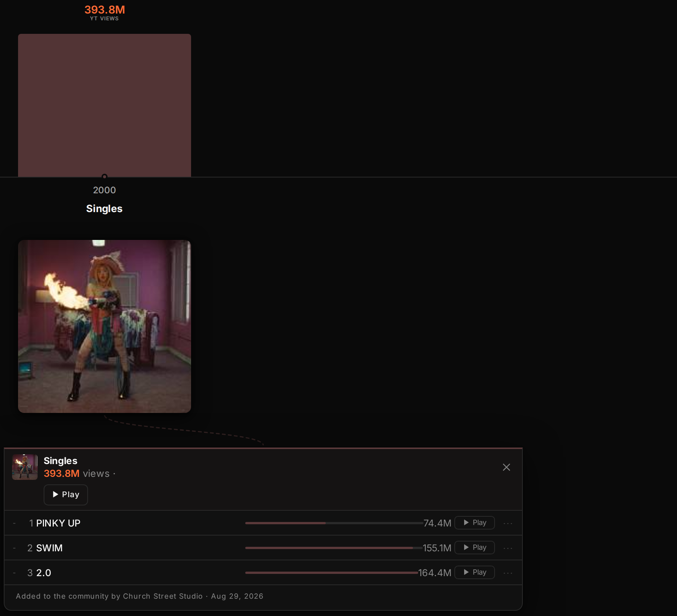Click the small Singles panel thumbnail
This screenshot has height=616, width=677.
[25, 467]
